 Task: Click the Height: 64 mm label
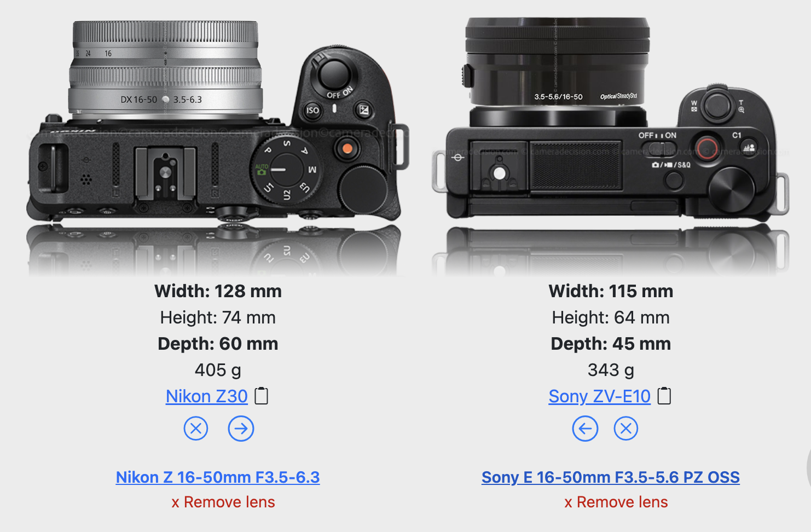pyautogui.click(x=611, y=317)
